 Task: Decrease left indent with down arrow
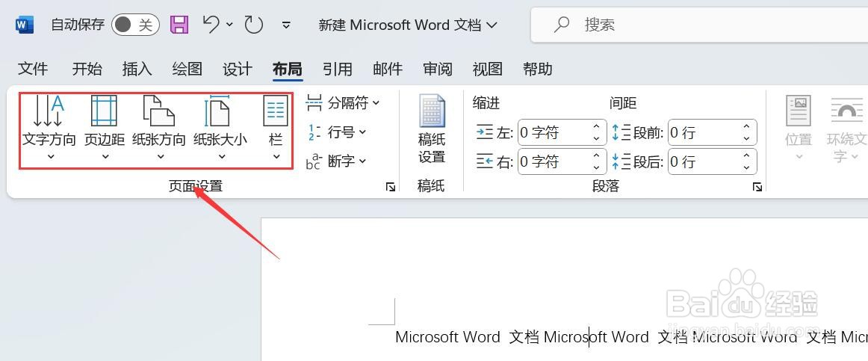click(x=596, y=138)
